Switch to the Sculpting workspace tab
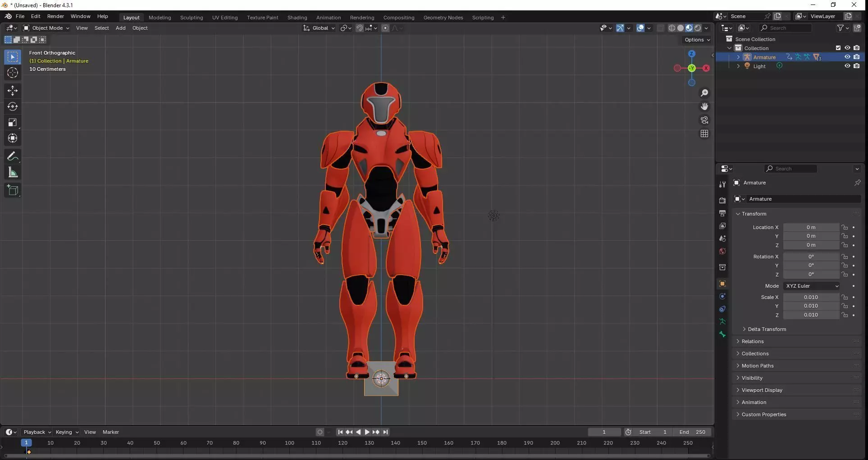 click(x=192, y=18)
